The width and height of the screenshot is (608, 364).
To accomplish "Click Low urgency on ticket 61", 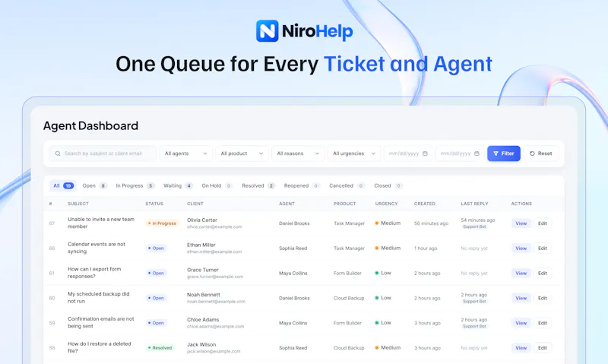I will pyautogui.click(x=383, y=273).
